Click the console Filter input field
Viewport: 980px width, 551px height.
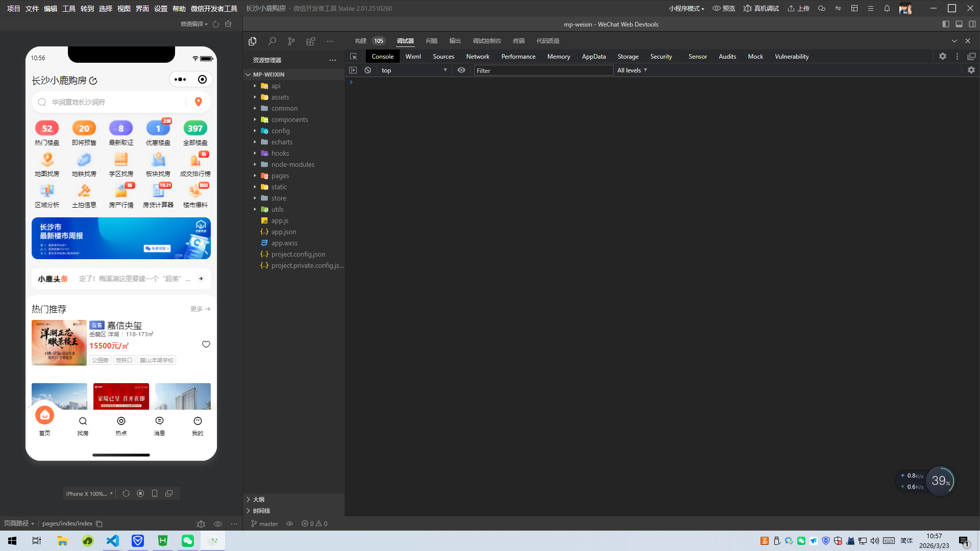(x=543, y=70)
